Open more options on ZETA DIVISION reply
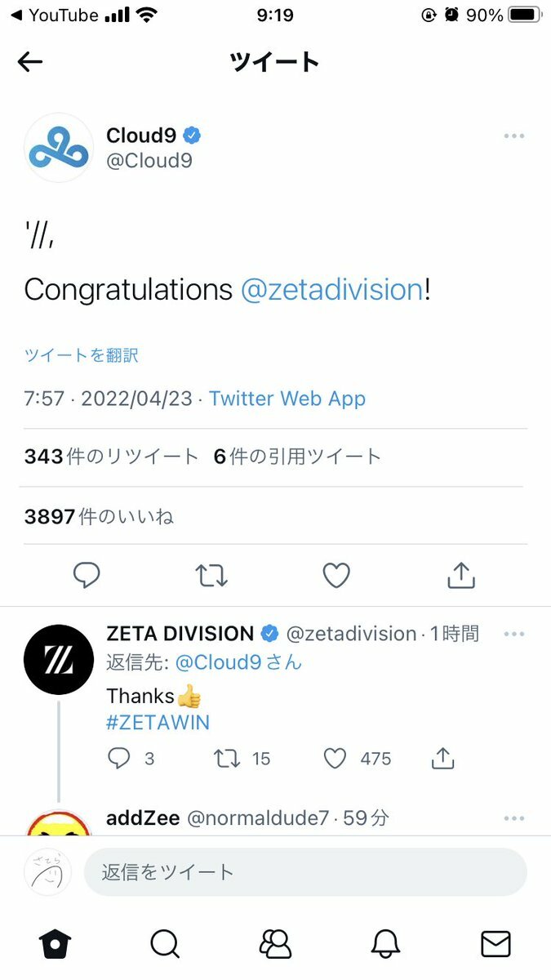 (x=513, y=634)
